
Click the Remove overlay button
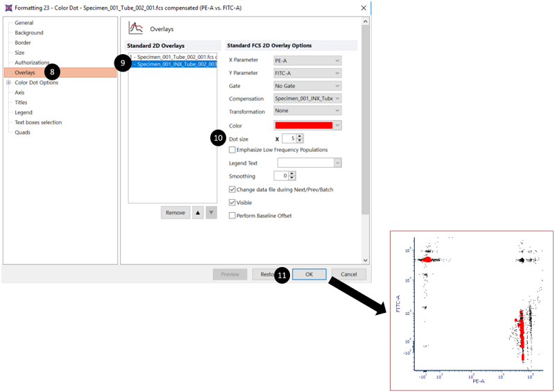coord(176,212)
